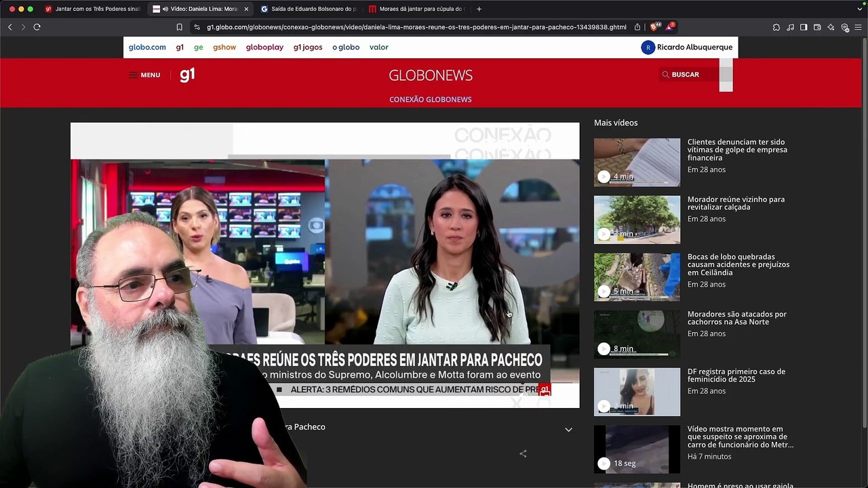
Task: Open the Extensions puzzle icon
Action: point(776,27)
